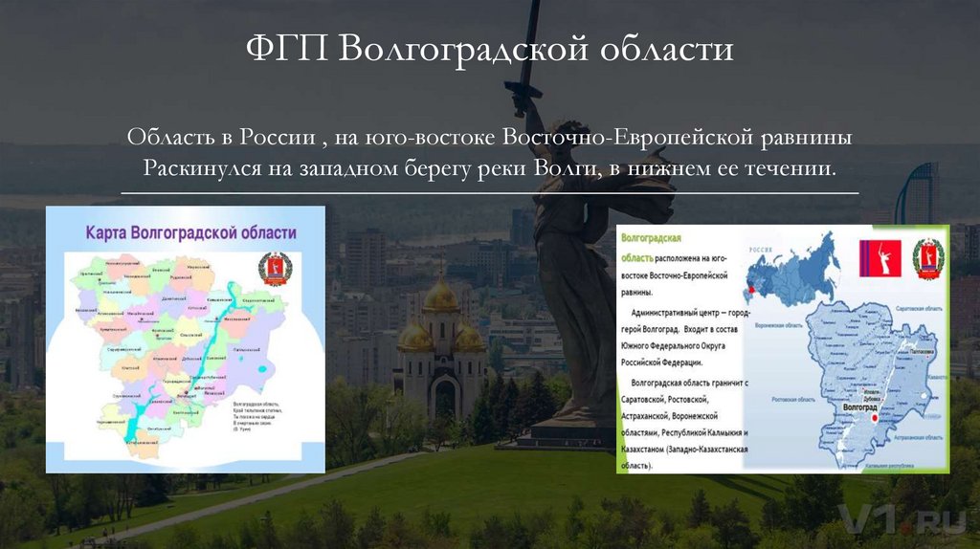Click the coat of arms on left map
The image size is (980, 549).
coord(275,269)
